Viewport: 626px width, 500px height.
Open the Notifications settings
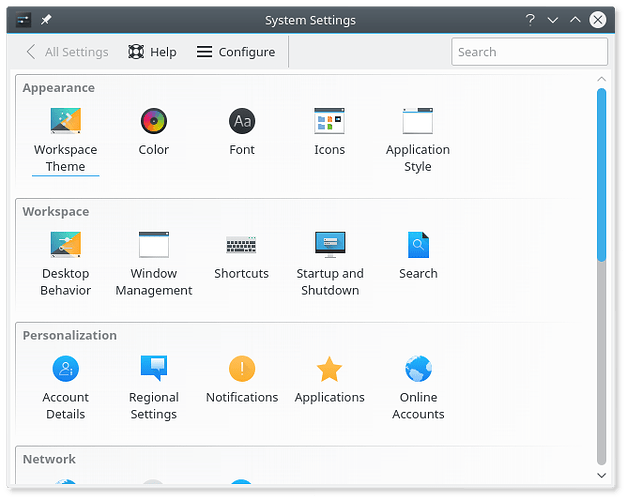coord(241,370)
